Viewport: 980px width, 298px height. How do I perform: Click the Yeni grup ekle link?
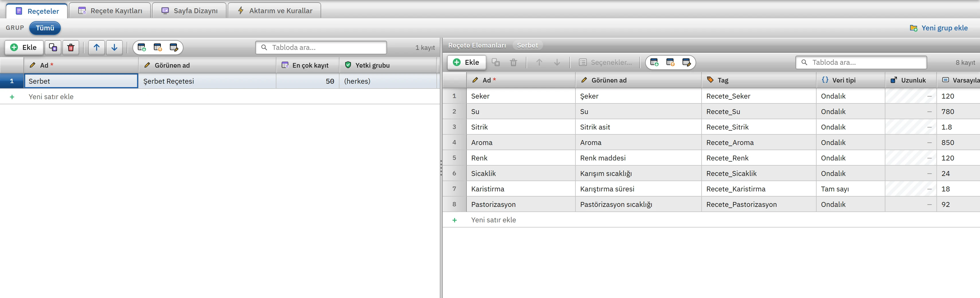[938, 28]
